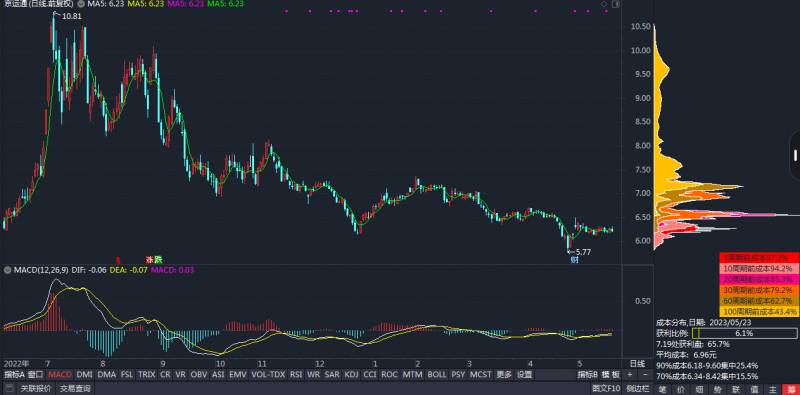Open the 联 tab in sidebar
This screenshot has height=395, width=800.
point(736,389)
